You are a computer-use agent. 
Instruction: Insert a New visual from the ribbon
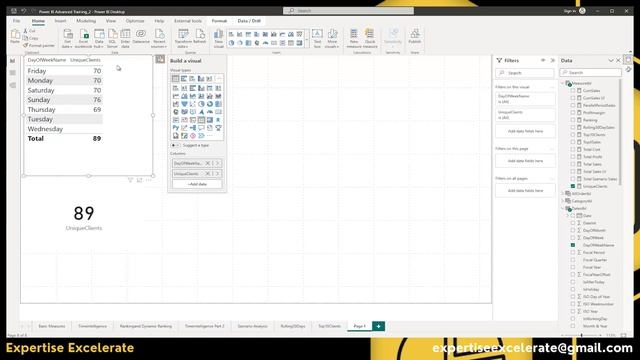[219, 39]
